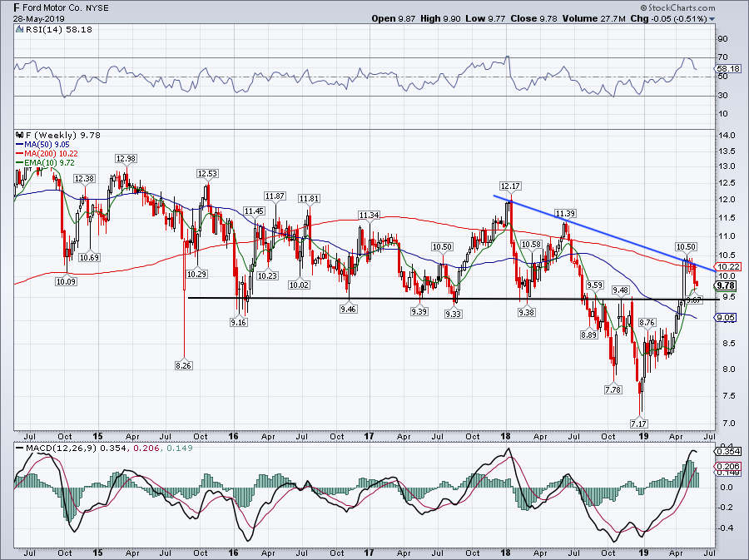Click the 9.16 low price label
This screenshot has width=749, height=560.
(x=238, y=322)
